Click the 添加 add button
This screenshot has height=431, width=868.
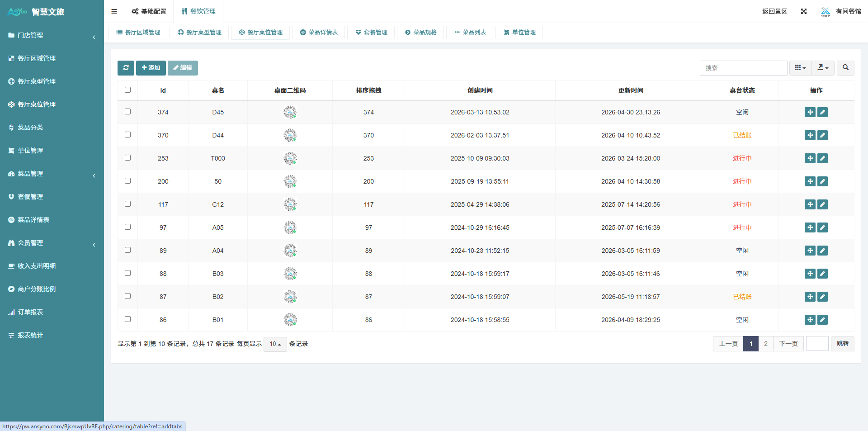pos(151,68)
